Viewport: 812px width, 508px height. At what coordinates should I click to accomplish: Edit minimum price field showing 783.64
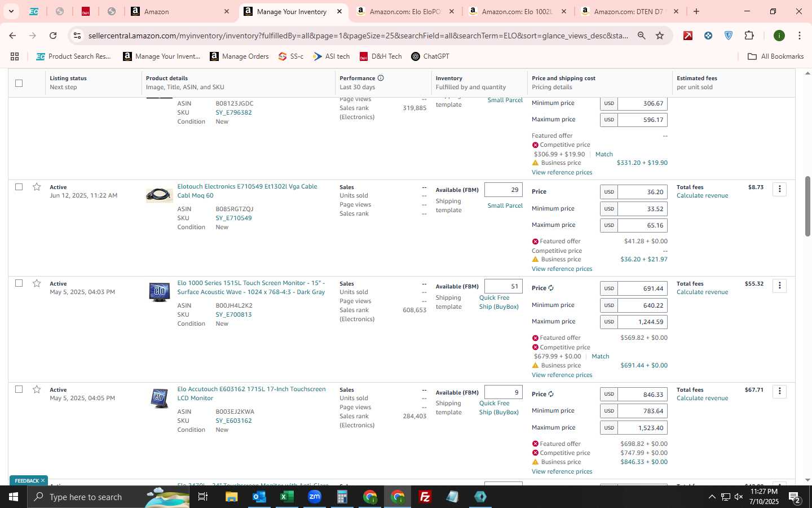[642, 411]
